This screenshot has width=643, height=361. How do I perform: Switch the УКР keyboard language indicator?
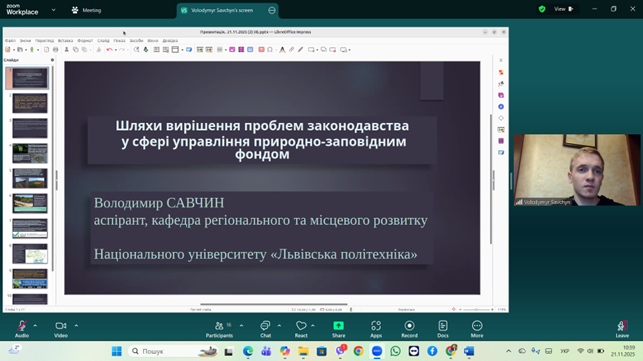pos(565,351)
